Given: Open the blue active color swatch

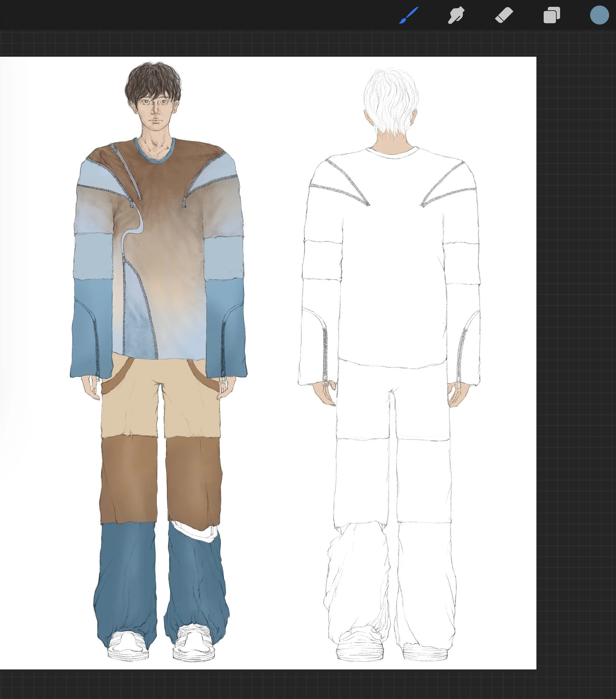Looking at the screenshot, I should [x=599, y=15].
